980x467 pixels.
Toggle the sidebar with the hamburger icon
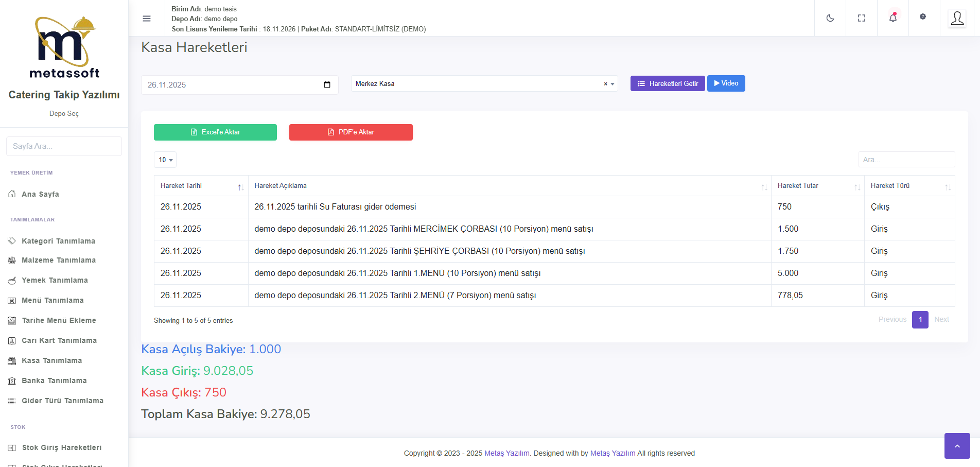[147, 19]
